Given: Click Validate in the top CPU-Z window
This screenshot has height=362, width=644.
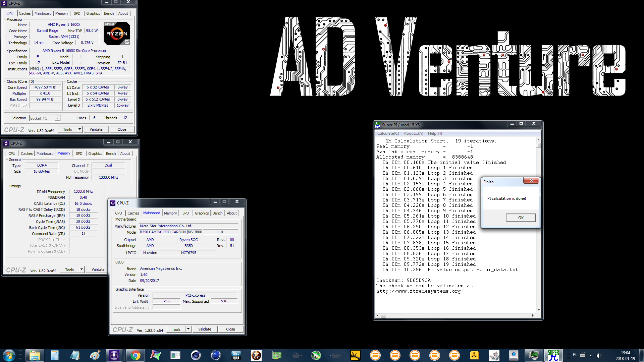Looking at the screenshot, I should (96, 129).
